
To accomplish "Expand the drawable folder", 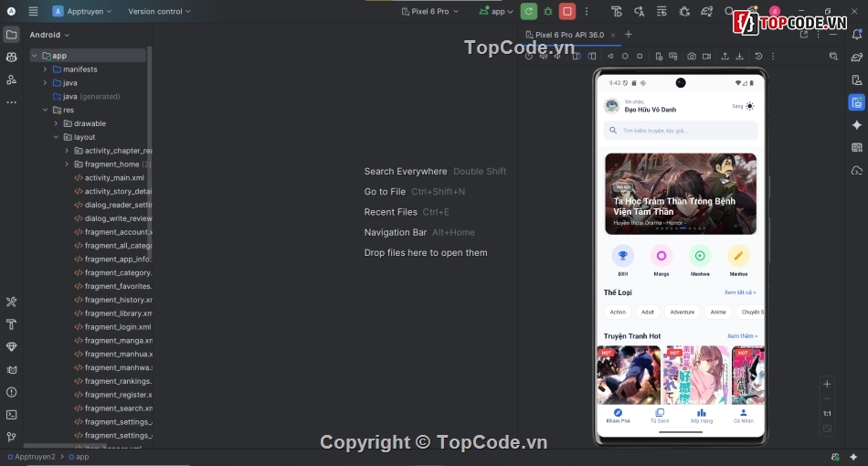I will 56,123.
